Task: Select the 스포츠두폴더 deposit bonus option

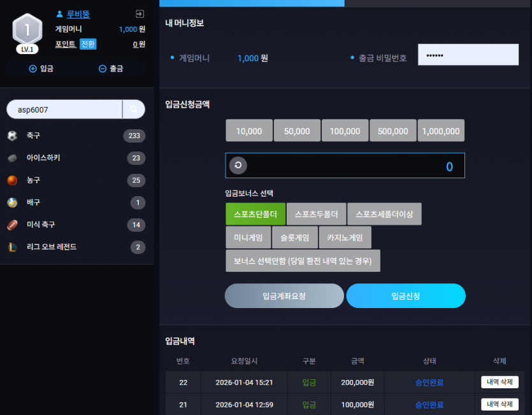Action: (316, 214)
